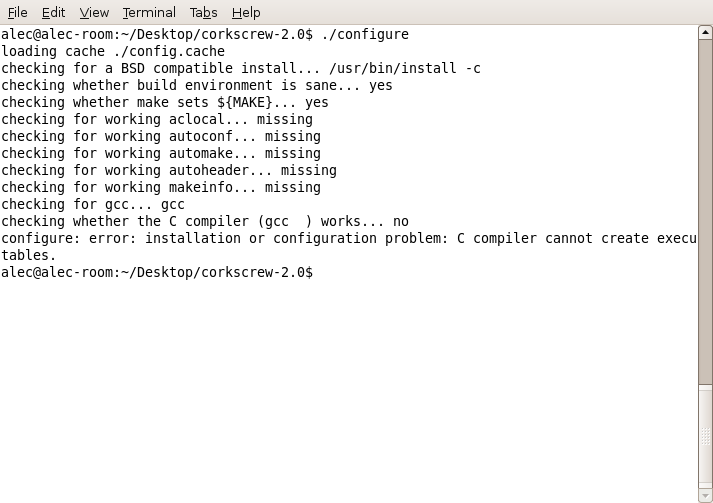Open the Terminal menu
The image size is (713, 503).
tap(149, 12)
